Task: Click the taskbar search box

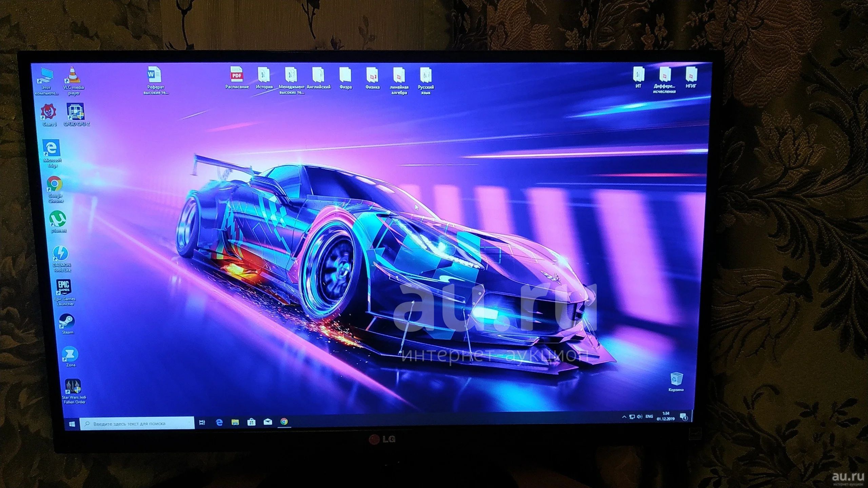Action: (x=137, y=424)
